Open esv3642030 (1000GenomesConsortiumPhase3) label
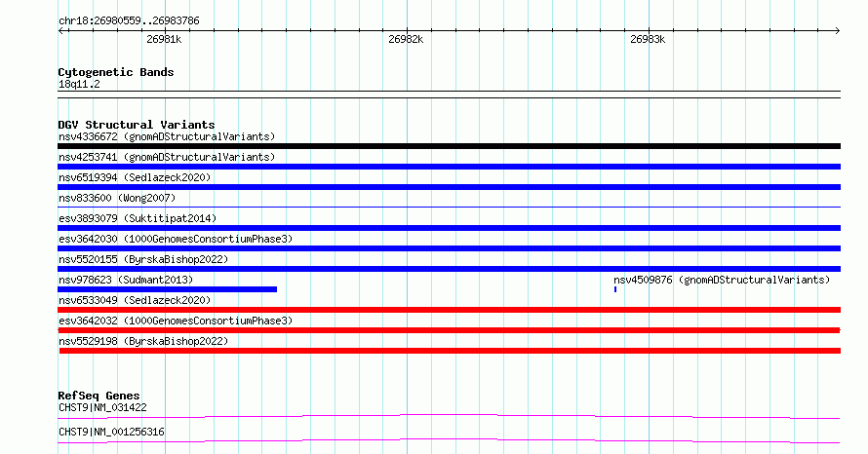This screenshot has height=454, width=868. coord(176,239)
